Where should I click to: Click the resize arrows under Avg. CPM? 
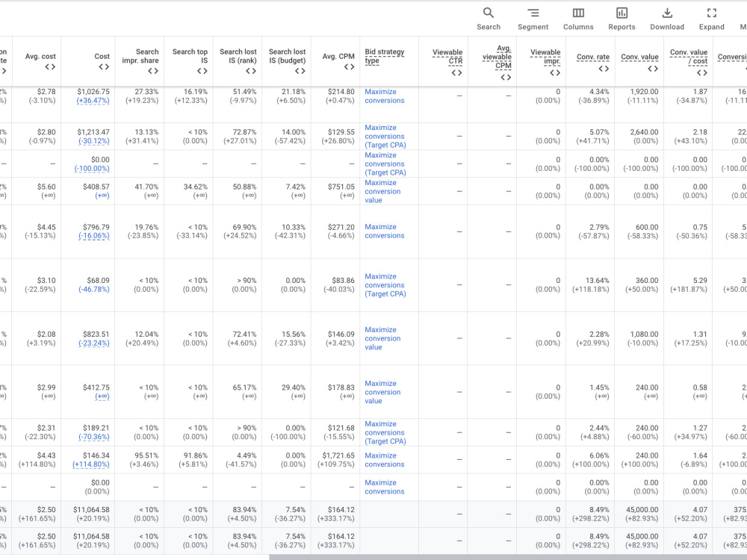point(349,66)
